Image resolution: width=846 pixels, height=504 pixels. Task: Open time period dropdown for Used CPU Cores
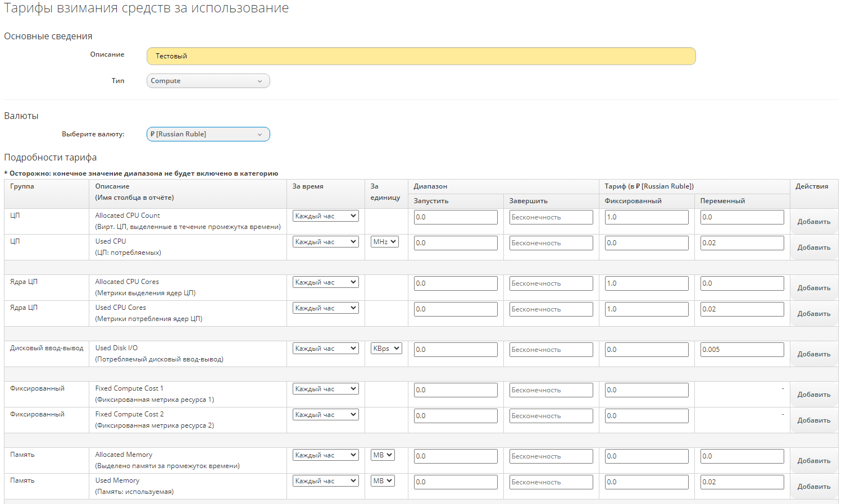tap(325, 308)
